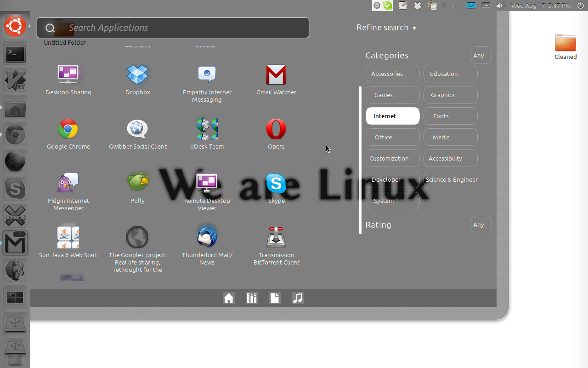Toggle the Media category filter

coord(451,137)
